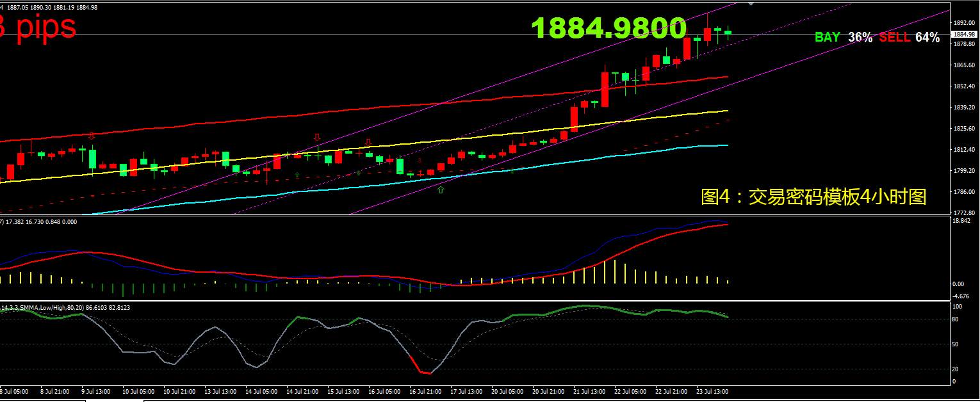980x402 pixels.
Task: Click the 1799.20 price axis label
Action: 964,171
